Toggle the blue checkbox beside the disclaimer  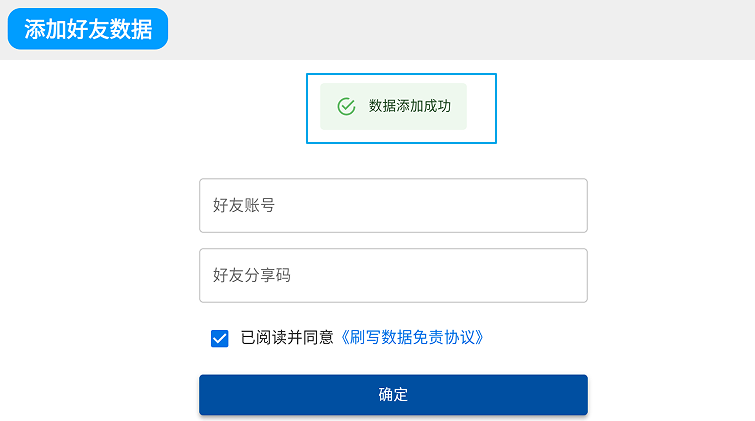tap(220, 338)
